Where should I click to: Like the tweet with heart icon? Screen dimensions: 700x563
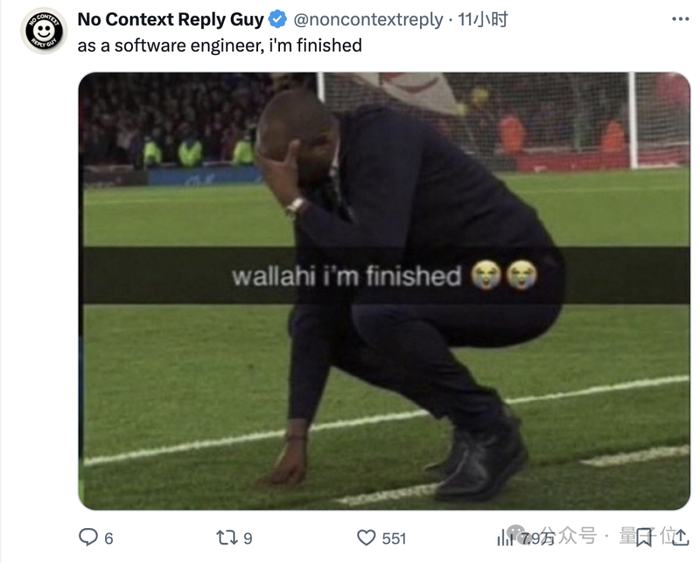click(366, 538)
